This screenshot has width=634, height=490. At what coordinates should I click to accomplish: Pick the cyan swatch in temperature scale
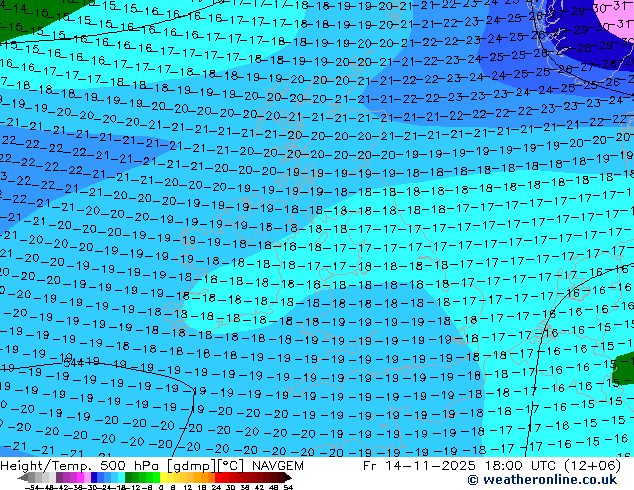tap(121, 477)
